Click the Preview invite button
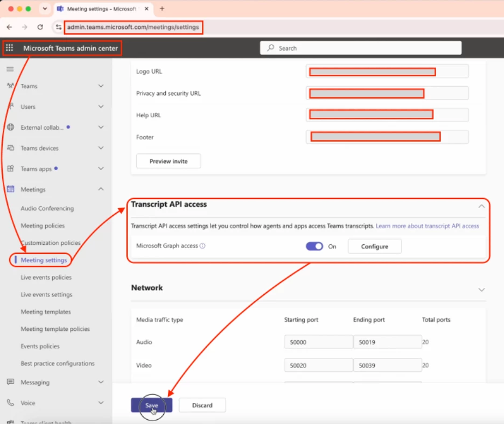Image resolution: width=504 pixels, height=424 pixels. [x=169, y=161]
